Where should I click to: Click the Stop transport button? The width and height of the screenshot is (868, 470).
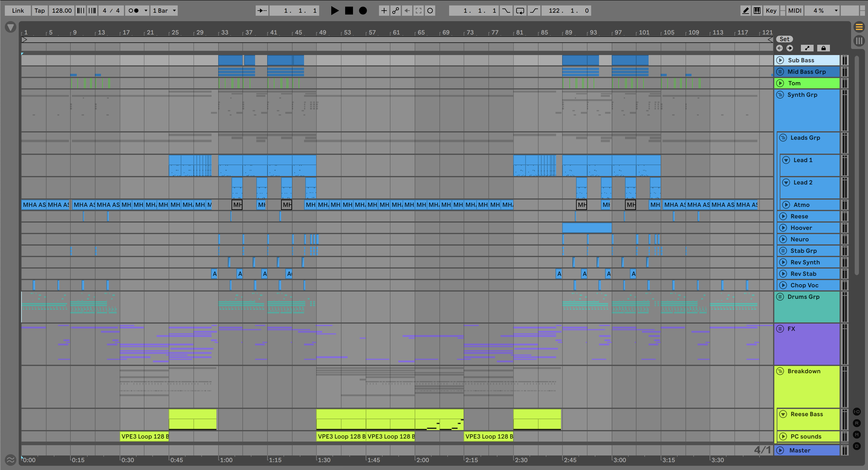point(349,11)
